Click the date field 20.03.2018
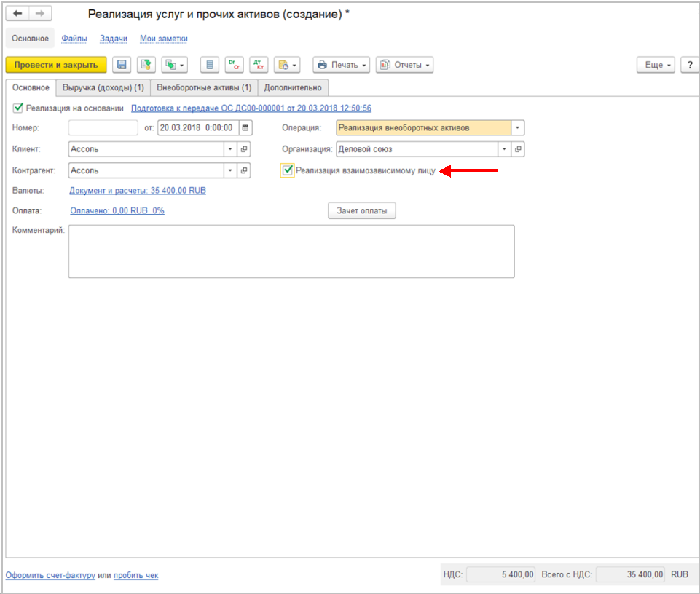Viewport: 700px width, 594px height. [199, 127]
